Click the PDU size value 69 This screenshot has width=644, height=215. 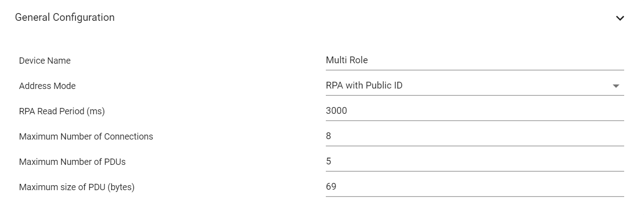331,187
